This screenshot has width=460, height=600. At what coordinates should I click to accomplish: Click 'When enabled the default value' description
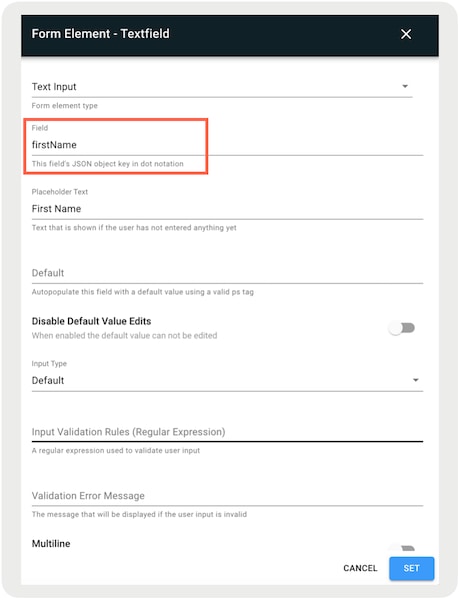pyautogui.click(x=124, y=336)
